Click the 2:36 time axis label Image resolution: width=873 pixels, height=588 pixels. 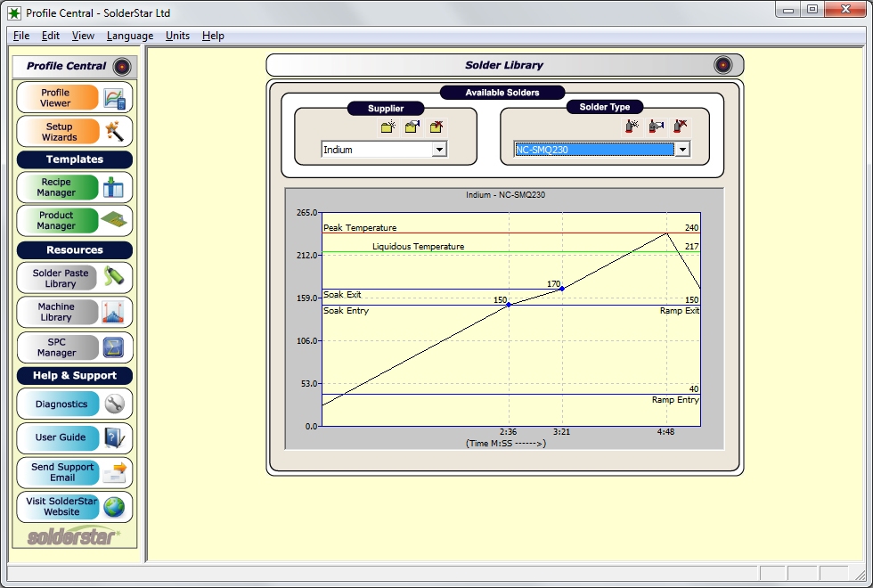[508, 431]
